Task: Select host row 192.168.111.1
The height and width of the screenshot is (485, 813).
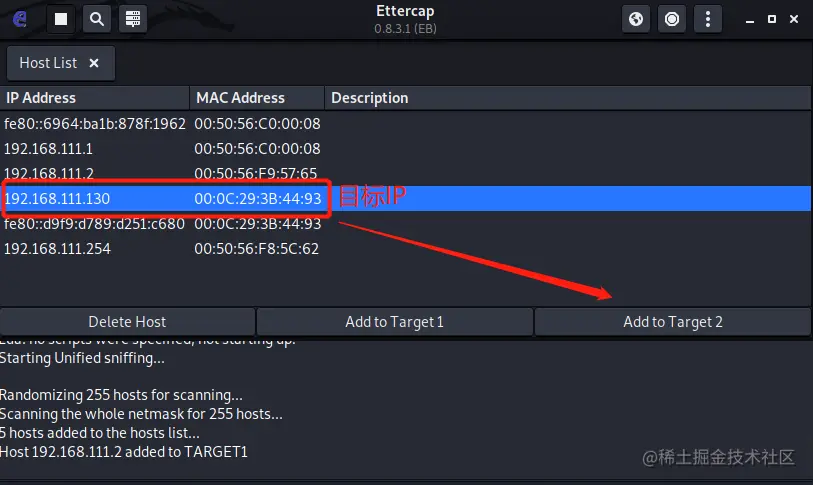Action: (405, 149)
